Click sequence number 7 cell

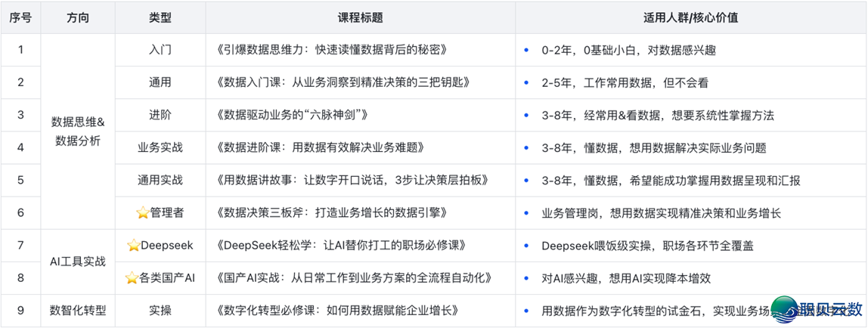(x=21, y=246)
